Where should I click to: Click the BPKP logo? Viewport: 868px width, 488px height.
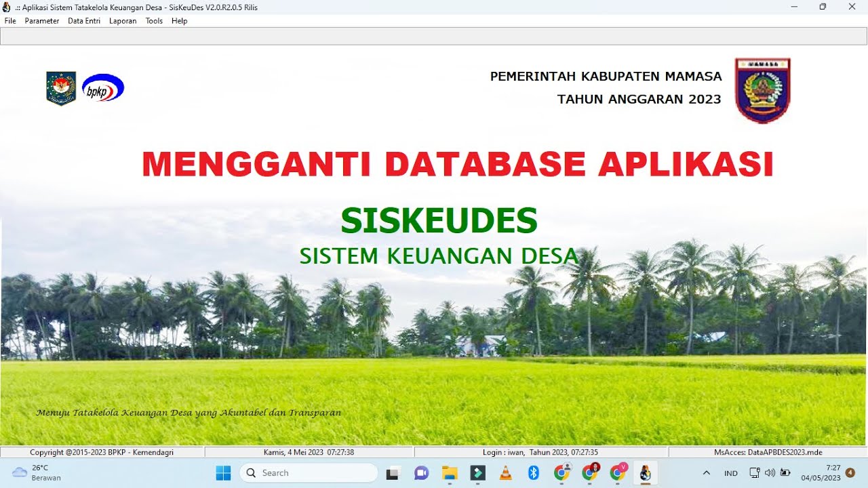(x=103, y=88)
